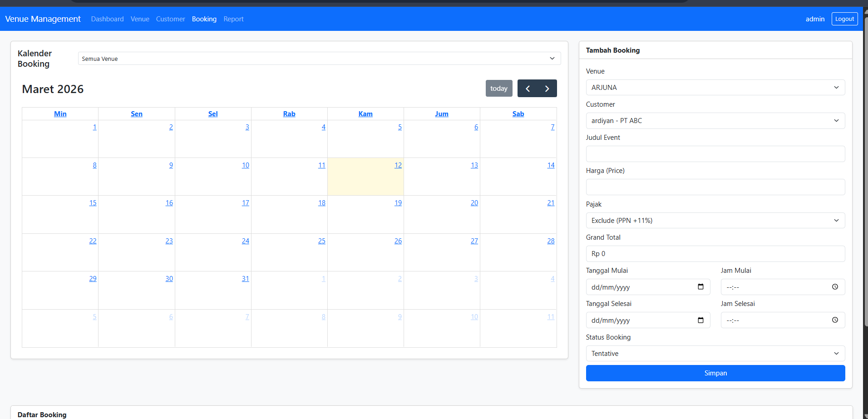868x419 pixels.
Task: Open the Customer dropdown
Action: [715, 121]
